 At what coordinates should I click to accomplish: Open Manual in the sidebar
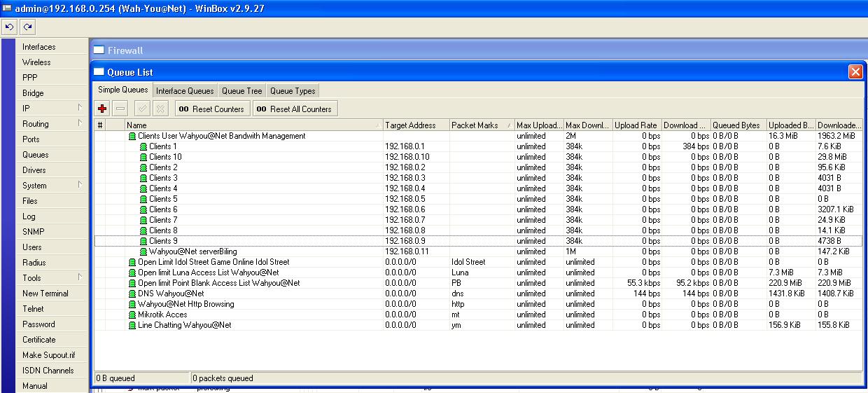click(x=52, y=386)
